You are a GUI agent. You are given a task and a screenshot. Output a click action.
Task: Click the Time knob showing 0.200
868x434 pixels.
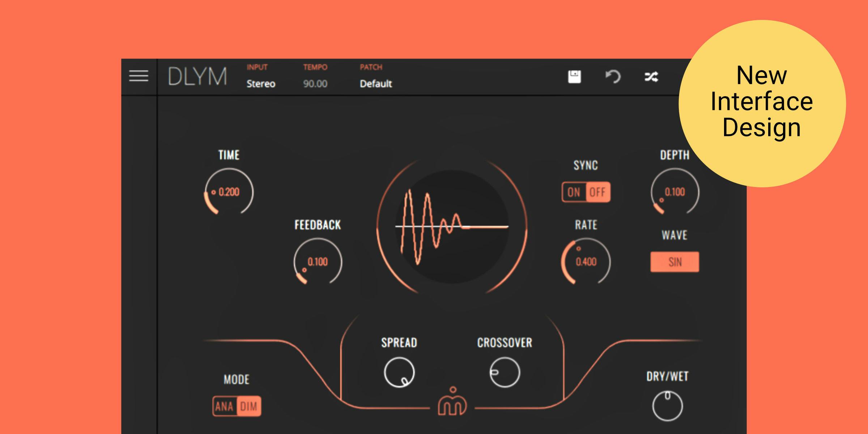(229, 192)
